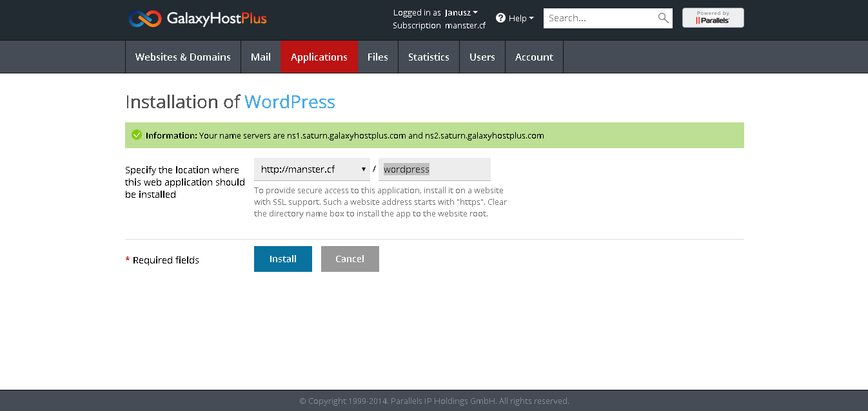Open the Websites & Domains tab

tap(183, 57)
